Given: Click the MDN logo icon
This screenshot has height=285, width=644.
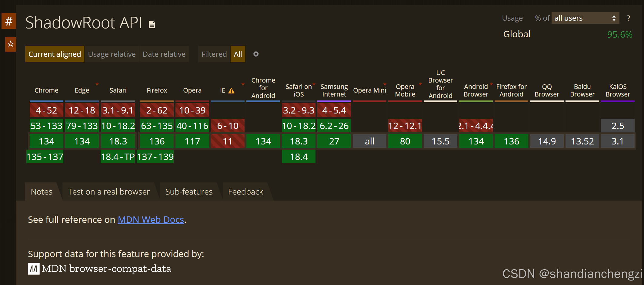Looking at the screenshot, I should coord(34,269).
